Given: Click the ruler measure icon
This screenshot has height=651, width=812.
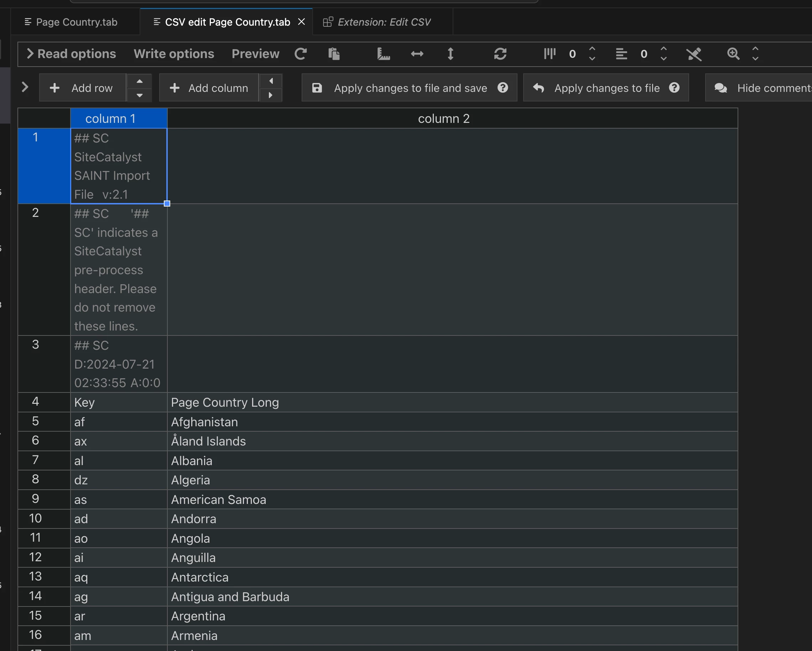Looking at the screenshot, I should pos(383,54).
